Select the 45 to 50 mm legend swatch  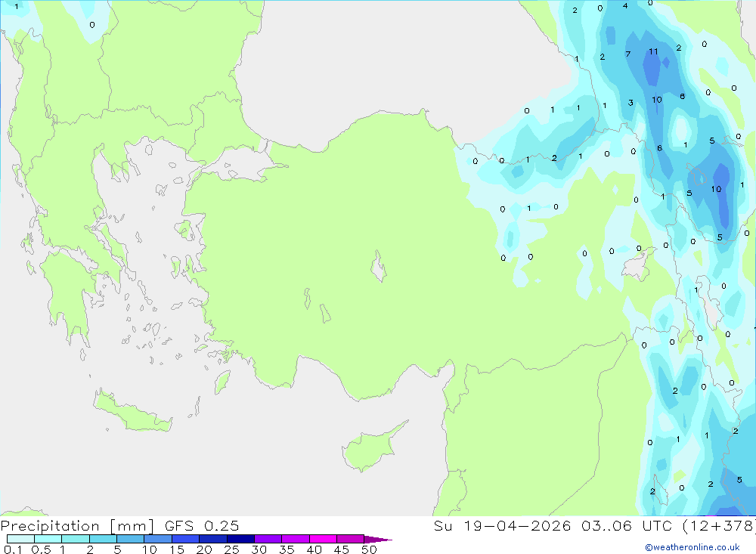350,539
